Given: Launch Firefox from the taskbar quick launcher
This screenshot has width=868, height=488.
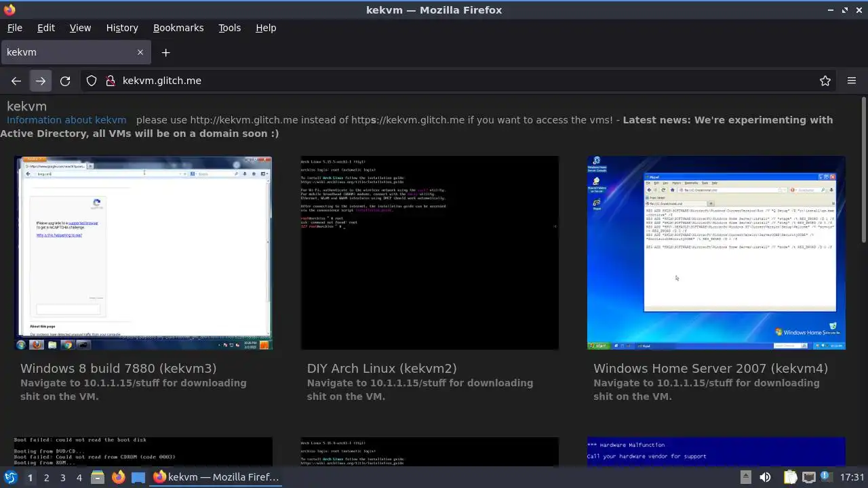Looking at the screenshot, I should coord(118,477).
